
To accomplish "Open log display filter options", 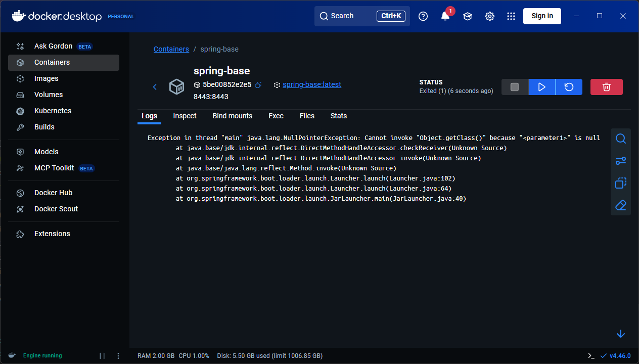I will tap(621, 161).
